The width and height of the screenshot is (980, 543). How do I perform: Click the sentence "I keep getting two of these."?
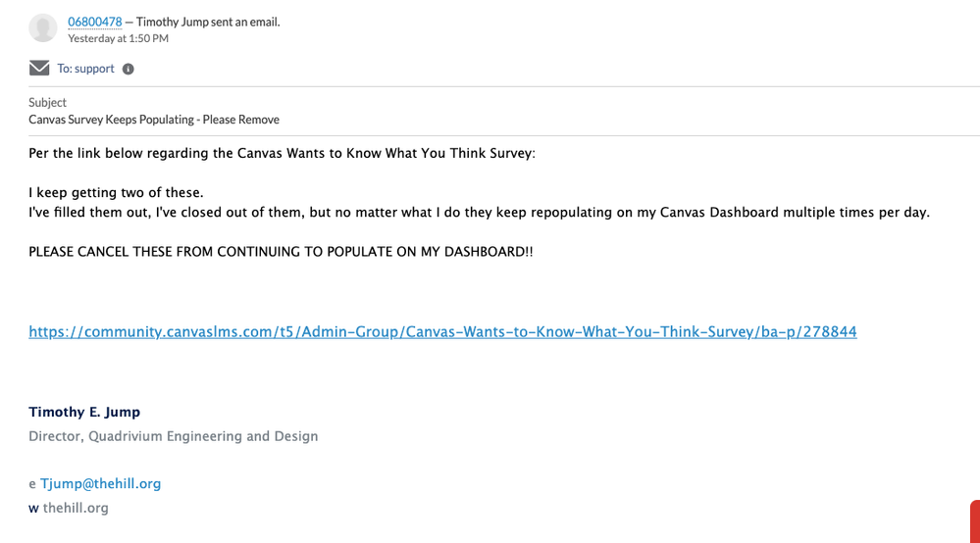(116, 193)
